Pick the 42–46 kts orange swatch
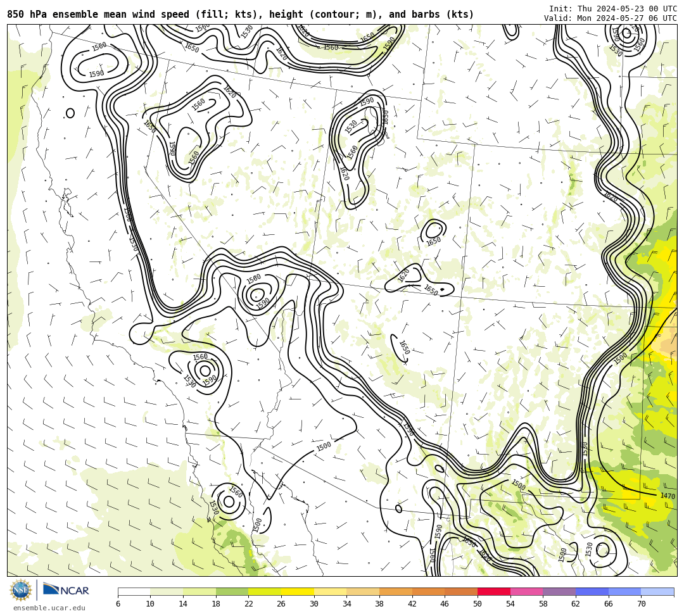Image resolution: width=684 pixels, height=616 pixels. (x=428, y=591)
